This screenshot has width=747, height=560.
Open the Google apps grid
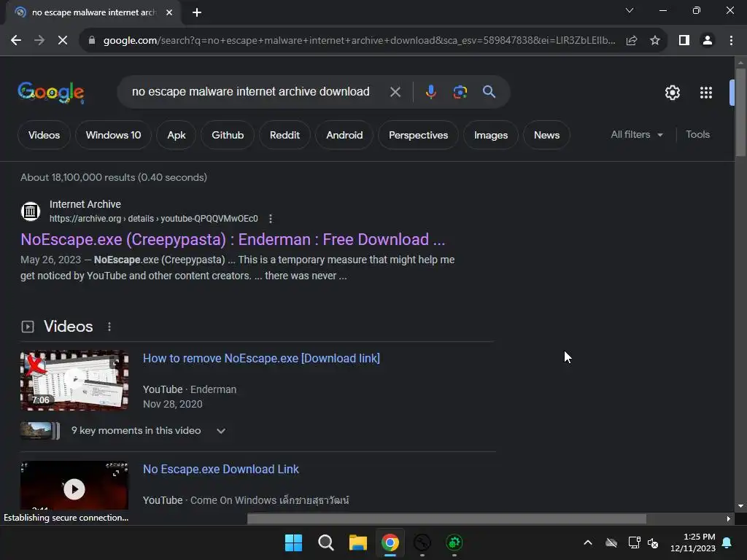(706, 93)
